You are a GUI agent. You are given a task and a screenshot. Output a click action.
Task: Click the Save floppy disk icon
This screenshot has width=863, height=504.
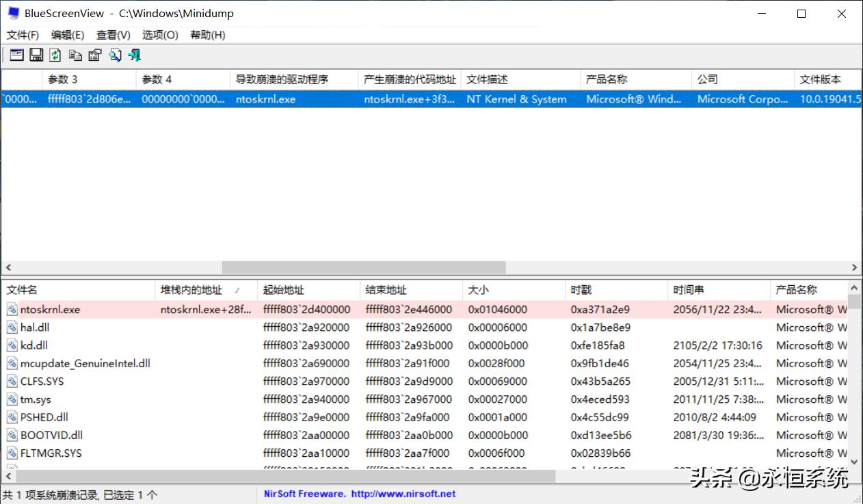(x=36, y=55)
